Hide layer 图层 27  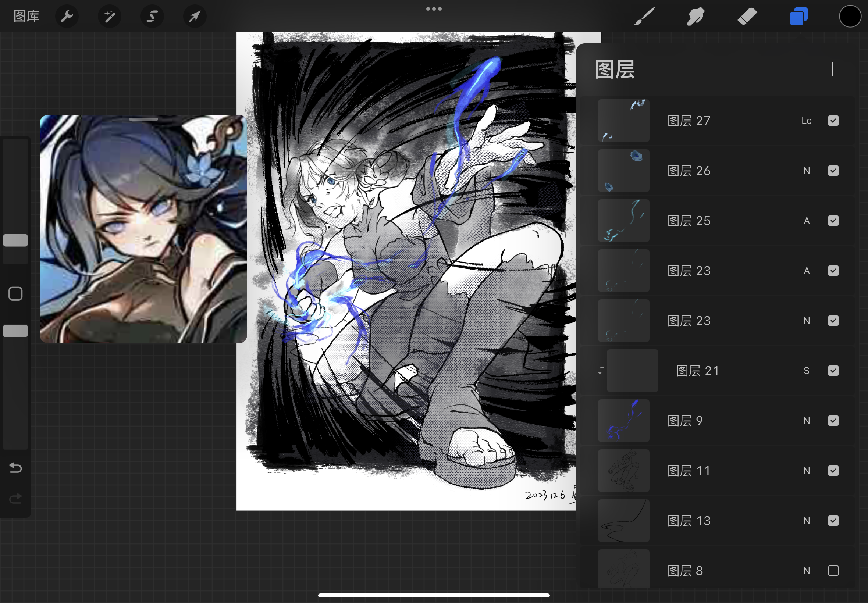point(833,121)
